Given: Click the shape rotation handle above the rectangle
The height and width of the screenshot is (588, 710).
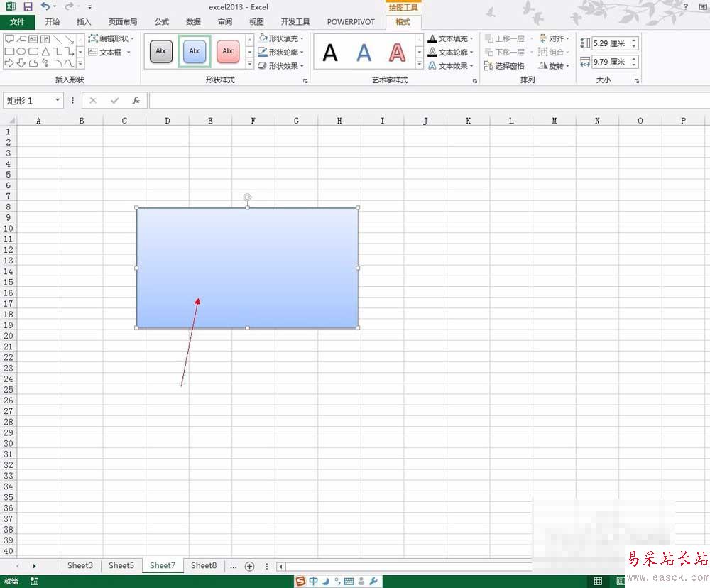Looking at the screenshot, I should click(247, 197).
